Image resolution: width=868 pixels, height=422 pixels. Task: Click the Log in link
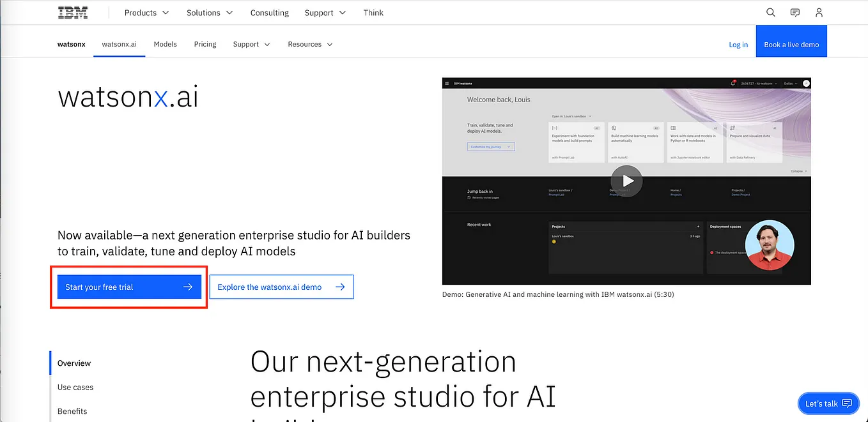click(738, 44)
